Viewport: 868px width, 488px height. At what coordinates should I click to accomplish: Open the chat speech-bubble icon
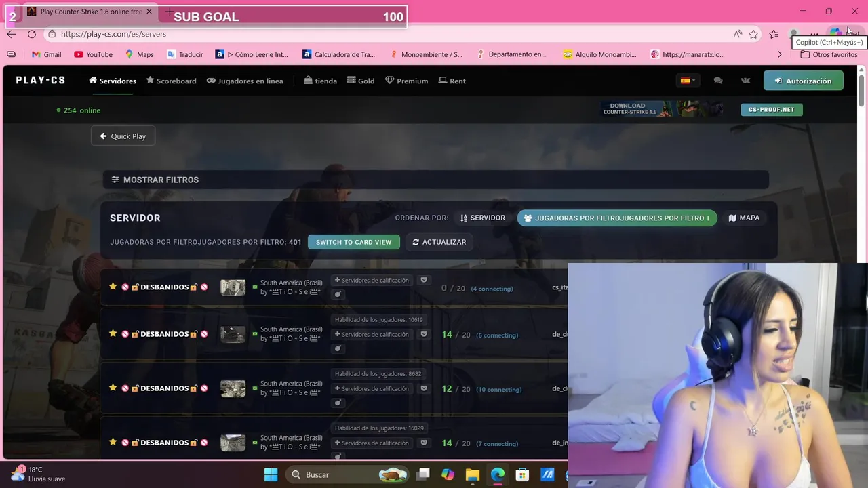pos(718,81)
